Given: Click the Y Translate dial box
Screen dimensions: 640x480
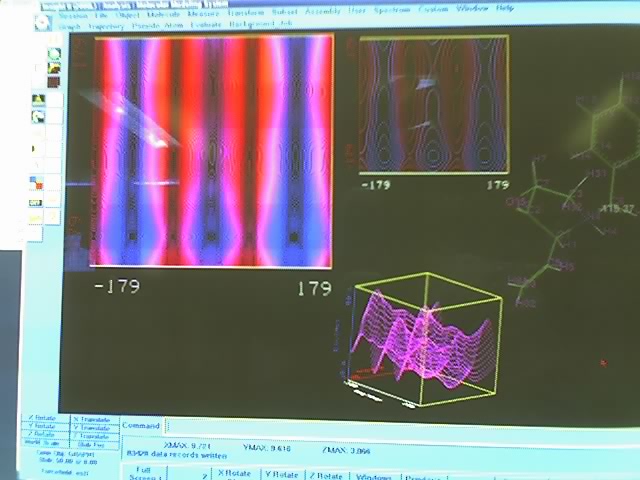Looking at the screenshot, I should pyautogui.click(x=95, y=428).
